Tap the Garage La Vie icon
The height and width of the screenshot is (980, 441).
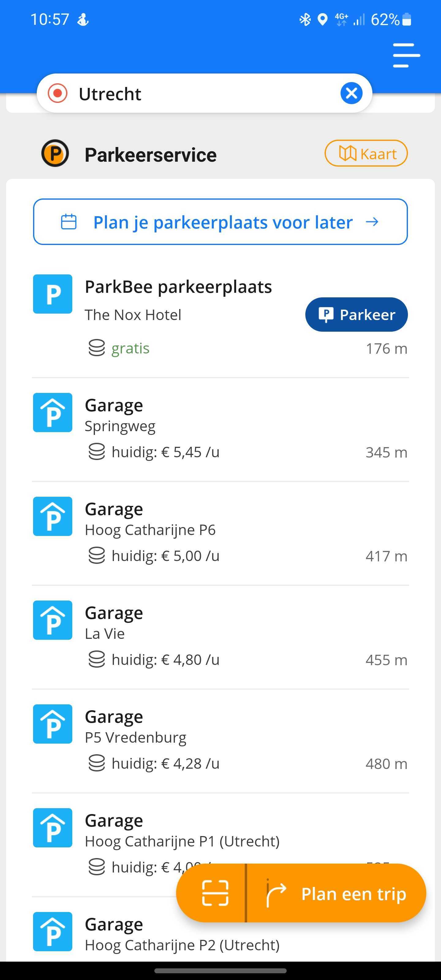(52, 620)
